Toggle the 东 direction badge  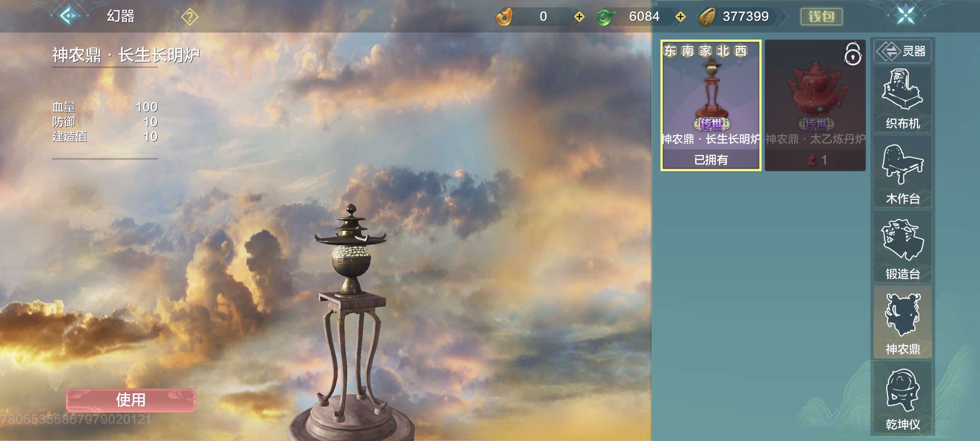[670, 51]
